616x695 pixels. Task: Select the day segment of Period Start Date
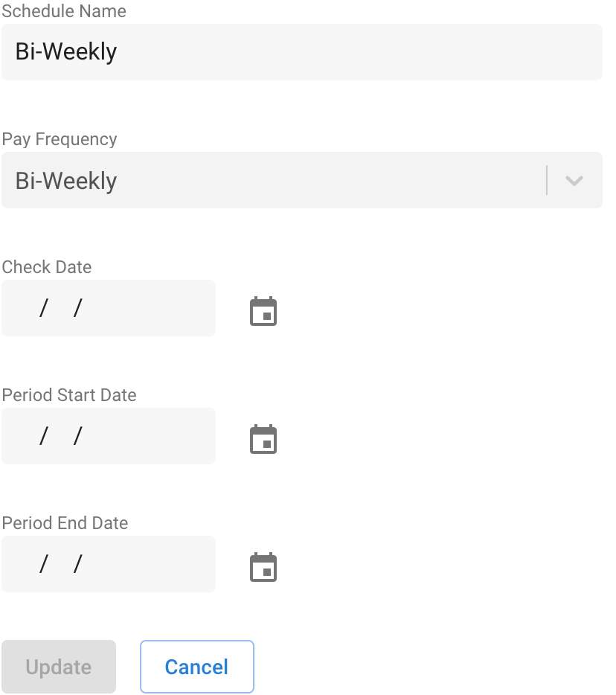pyautogui.click(x=60, y=436)
